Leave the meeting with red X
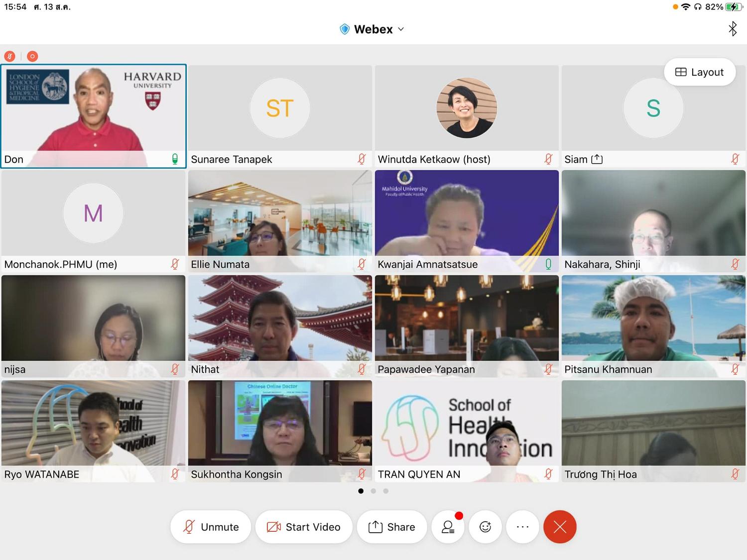The image size is (747, 560). point(560,527)
